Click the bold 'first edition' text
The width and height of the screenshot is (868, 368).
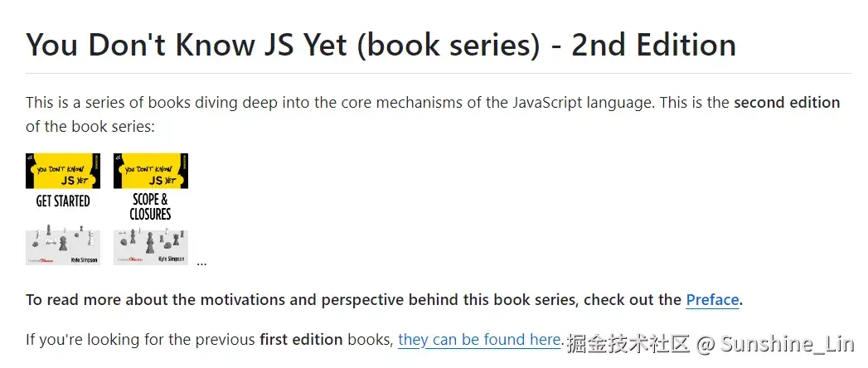pyautogui.click(x=301, y=340)
